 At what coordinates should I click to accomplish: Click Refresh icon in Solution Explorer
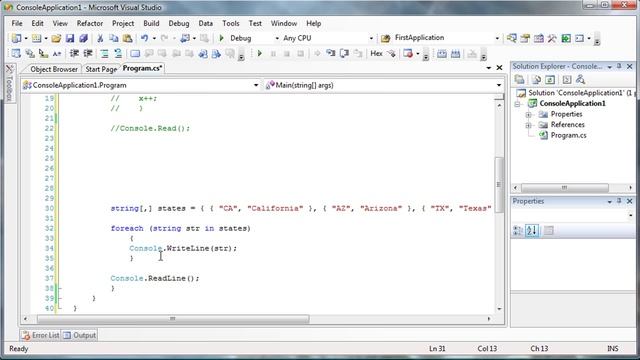(x=550, y=80)
